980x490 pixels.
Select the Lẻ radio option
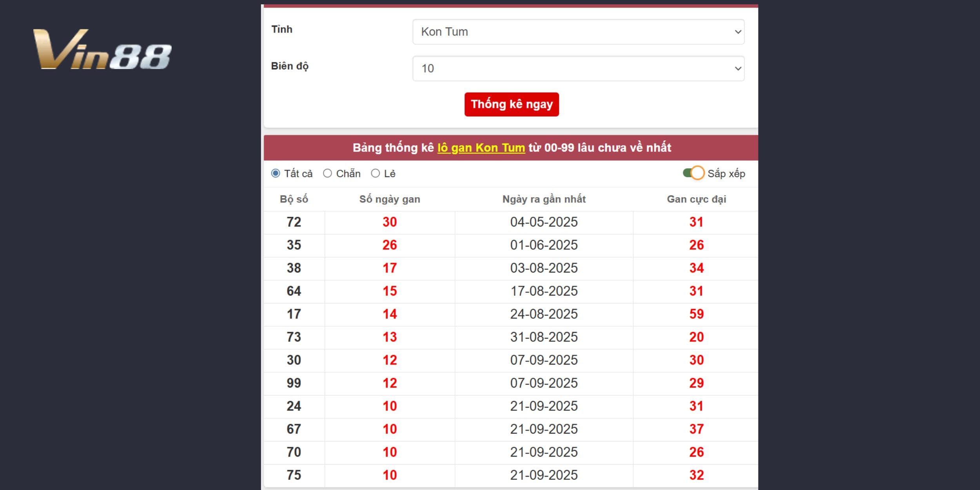point(375,173)
